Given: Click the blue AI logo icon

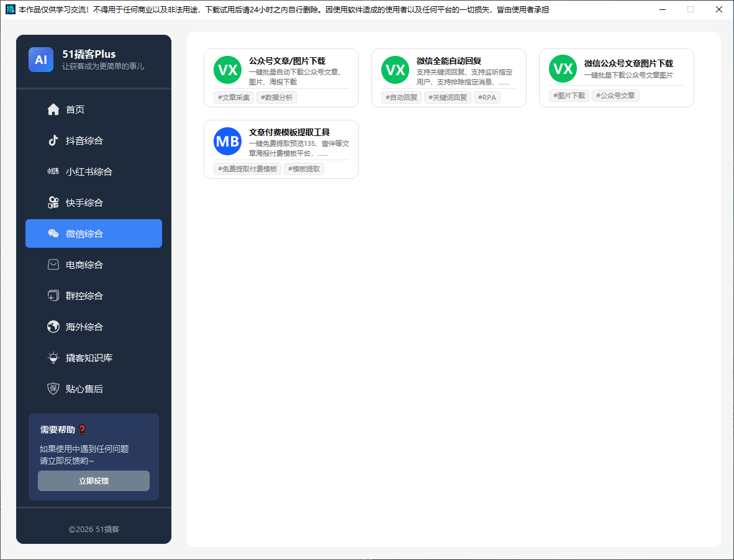Looking at the screenshot, I should point(41,60).
